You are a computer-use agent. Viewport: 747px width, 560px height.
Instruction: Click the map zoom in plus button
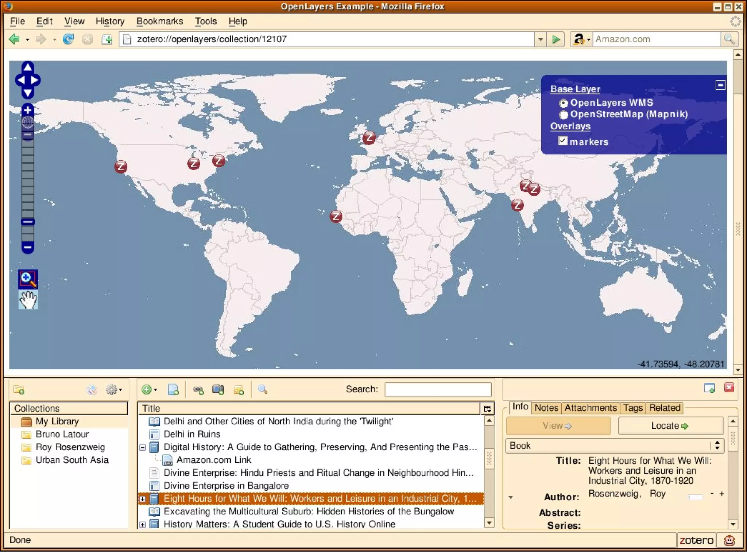click(28, 110)
